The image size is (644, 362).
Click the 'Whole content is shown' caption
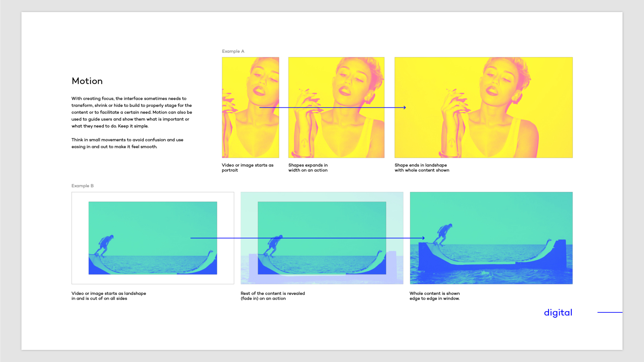tap(434, 296)
